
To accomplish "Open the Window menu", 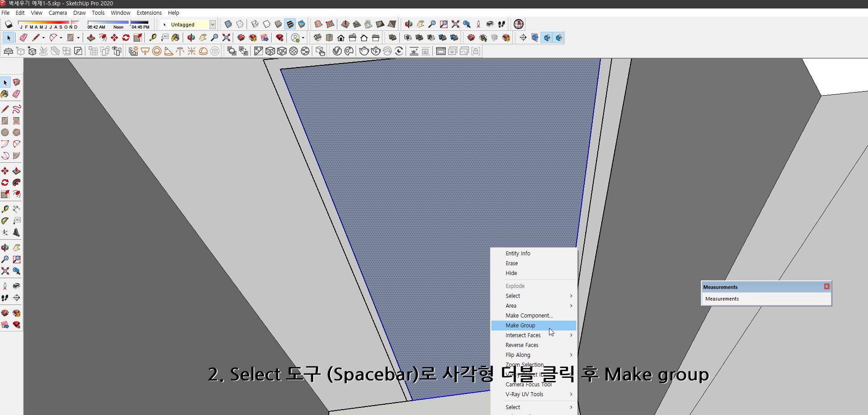I will pyautogui.click(x=121, y=13).
